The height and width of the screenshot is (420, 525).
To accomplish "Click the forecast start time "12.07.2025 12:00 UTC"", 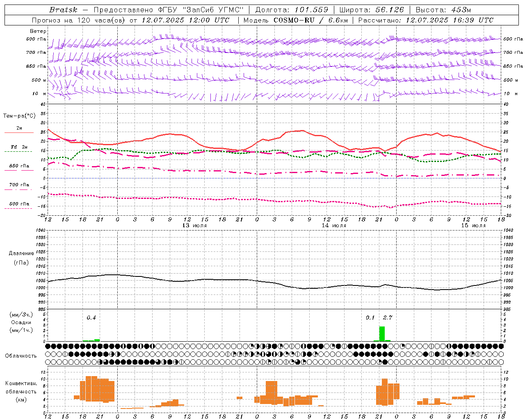I will pyautogui.click(x=185, y=20).
